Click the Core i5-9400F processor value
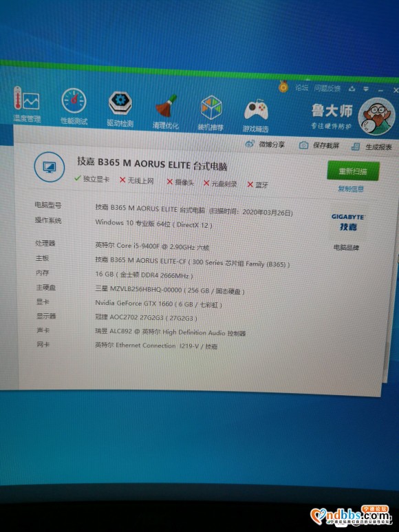The image size is (399, 532). click(152, 246)
